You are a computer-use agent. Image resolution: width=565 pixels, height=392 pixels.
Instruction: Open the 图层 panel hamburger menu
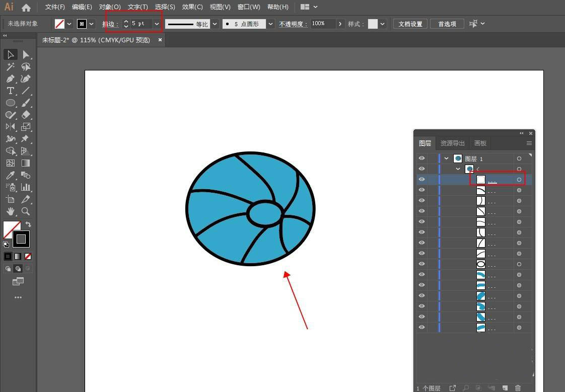click(x=529, y=143)
